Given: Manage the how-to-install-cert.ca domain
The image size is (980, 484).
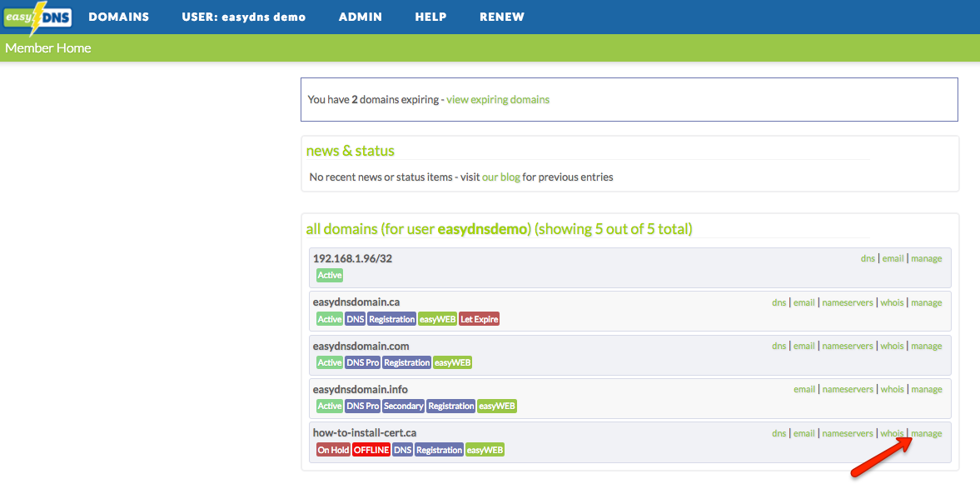Looking at the screenshot, I should (x=926, y=433).
